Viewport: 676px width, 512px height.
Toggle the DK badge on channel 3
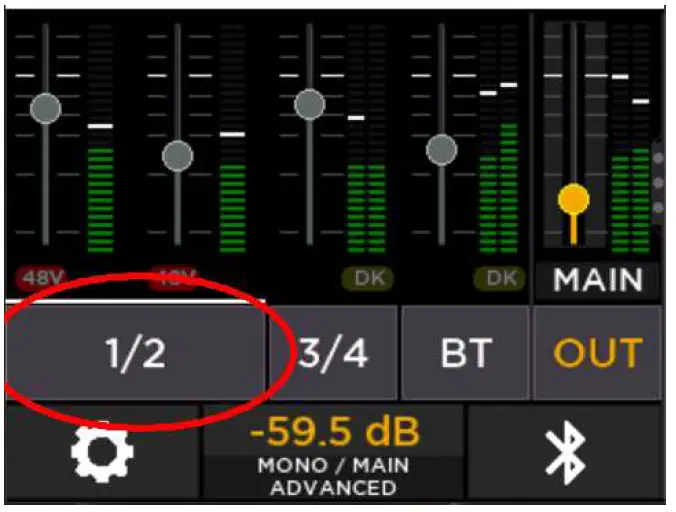[x=368, y=278]
